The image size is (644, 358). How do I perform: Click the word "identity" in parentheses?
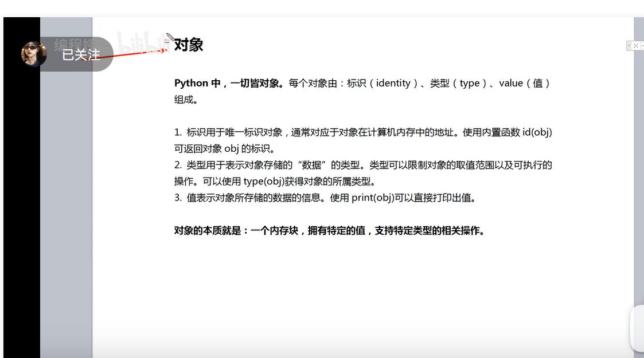click(x=393, y=83)
